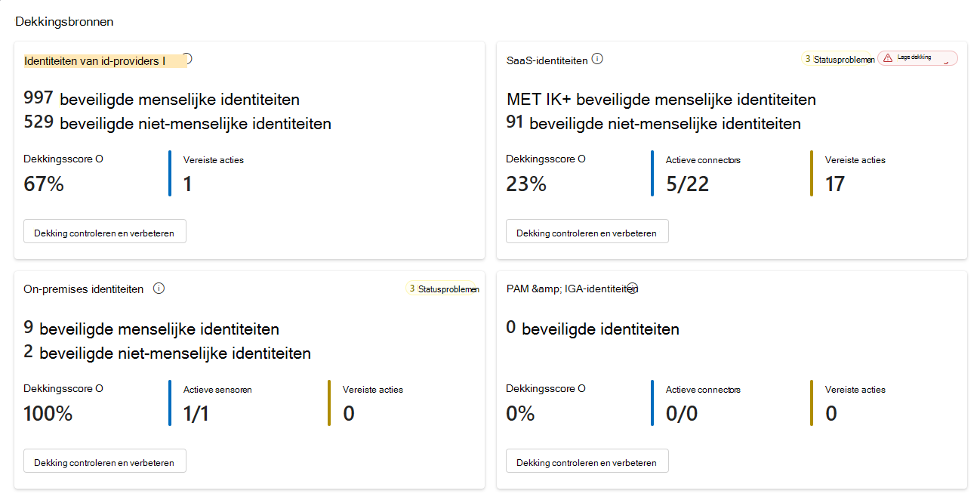
Task: Click Dekking controleren en verbeteren under SaaS-identiteiten
Action: tap(587, 231)
